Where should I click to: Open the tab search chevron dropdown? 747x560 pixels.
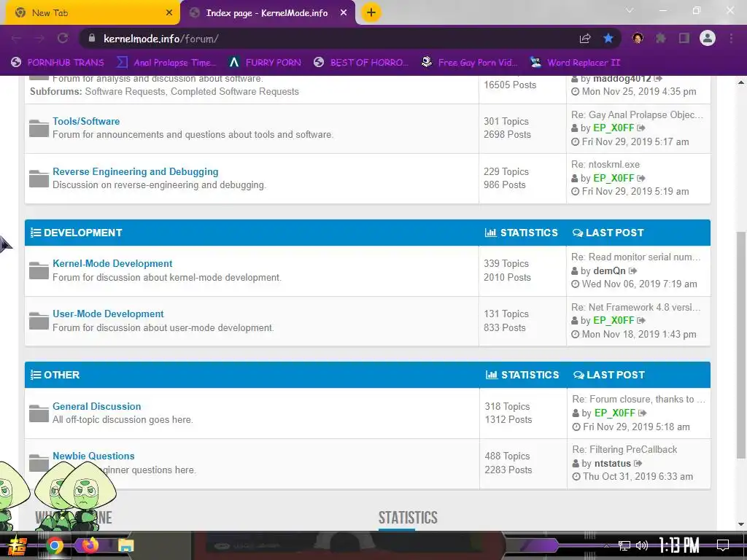point(630,10)
